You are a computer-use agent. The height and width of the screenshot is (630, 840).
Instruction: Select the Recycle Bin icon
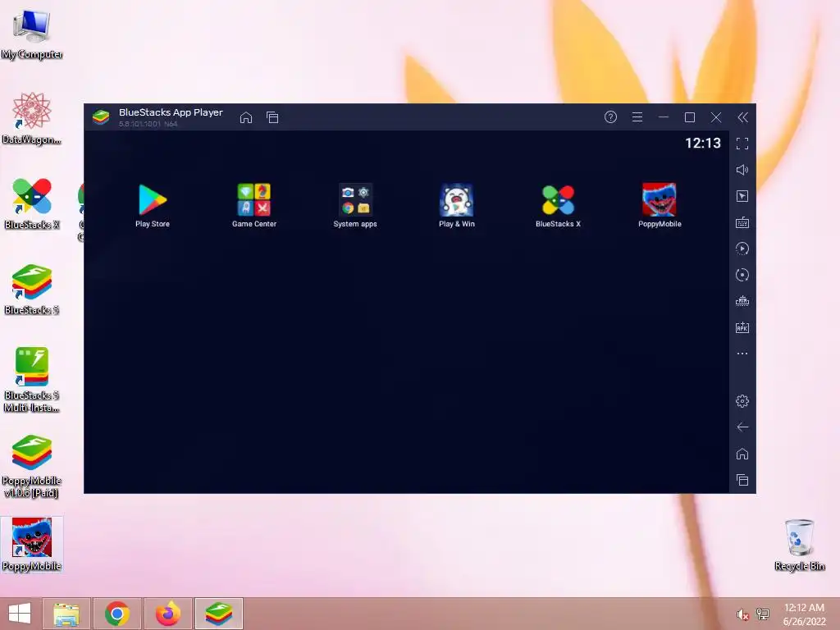click(x=799, y=545)
